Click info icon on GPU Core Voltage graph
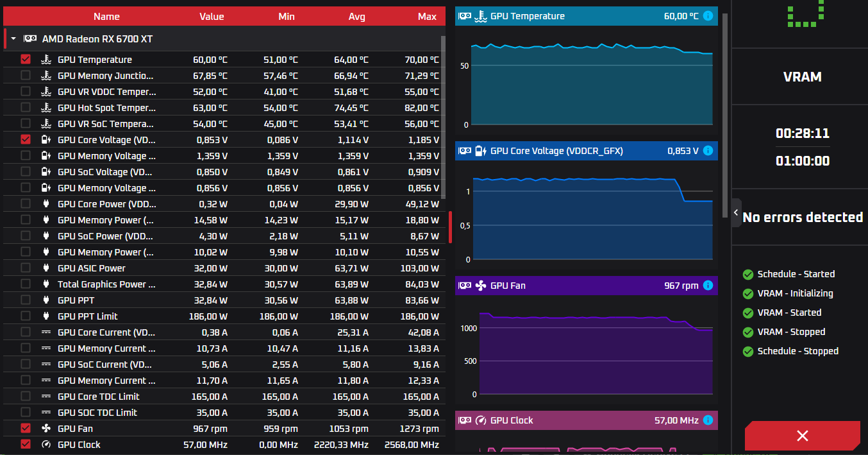 click(x=708, y=151)
